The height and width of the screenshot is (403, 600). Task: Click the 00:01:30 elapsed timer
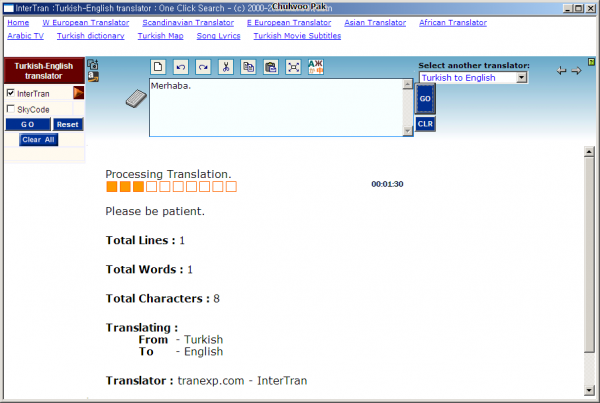pyautogui.click(x=387, y=184)
